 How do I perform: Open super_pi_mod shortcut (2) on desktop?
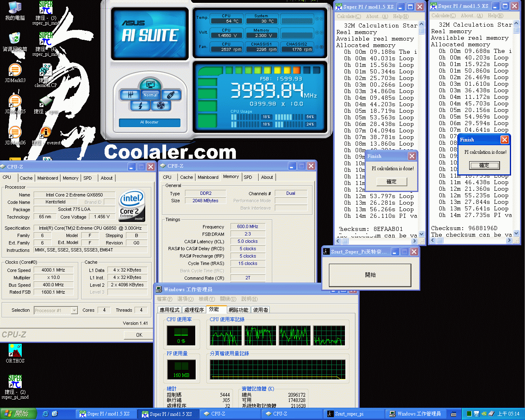[x=15, y=387]
